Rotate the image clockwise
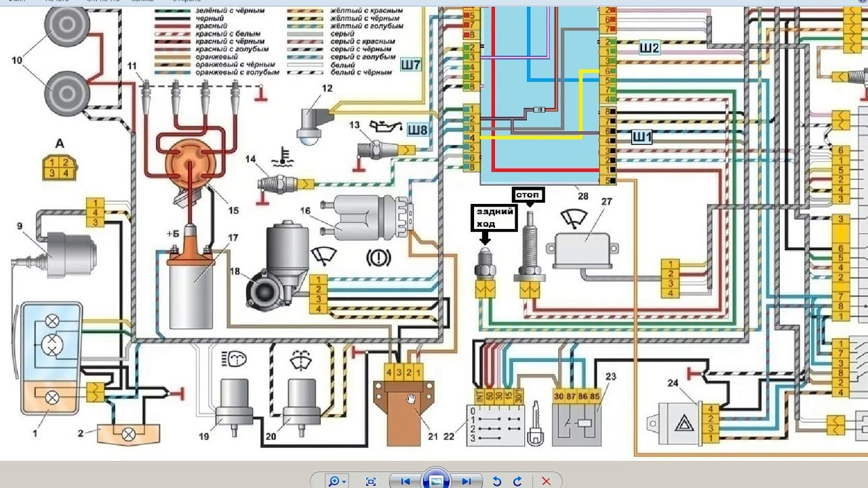 pos(517,481)
